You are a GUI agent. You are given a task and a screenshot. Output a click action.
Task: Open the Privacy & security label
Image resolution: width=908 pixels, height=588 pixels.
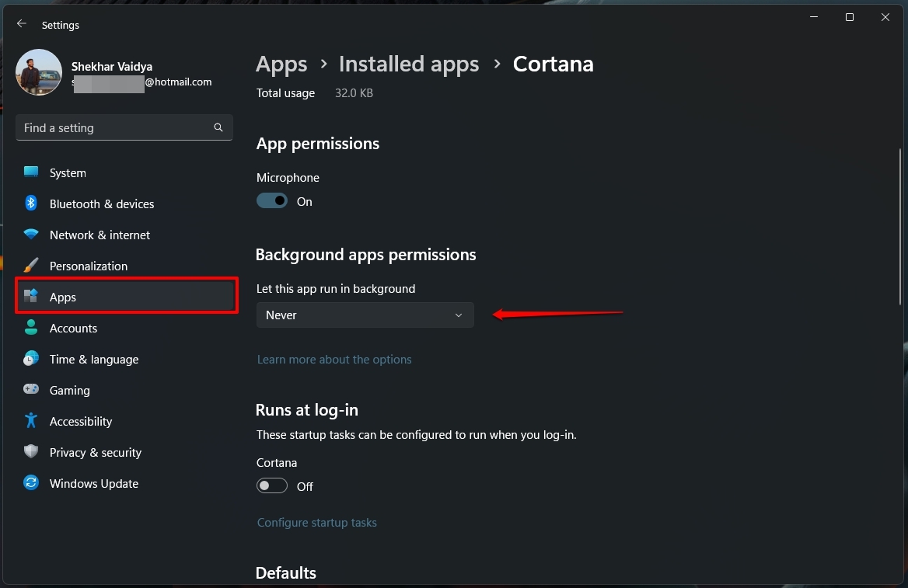[x=96, y=453]
